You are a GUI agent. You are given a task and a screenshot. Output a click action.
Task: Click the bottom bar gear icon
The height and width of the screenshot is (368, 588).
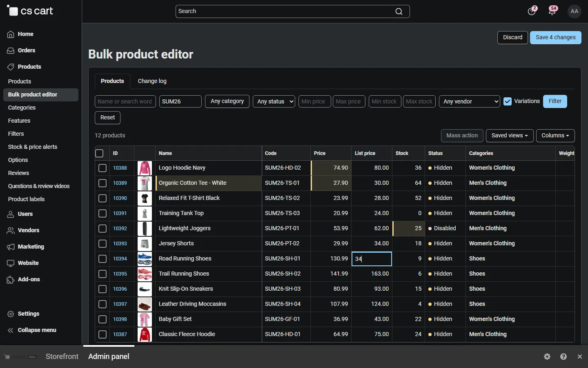pos(548,357)
